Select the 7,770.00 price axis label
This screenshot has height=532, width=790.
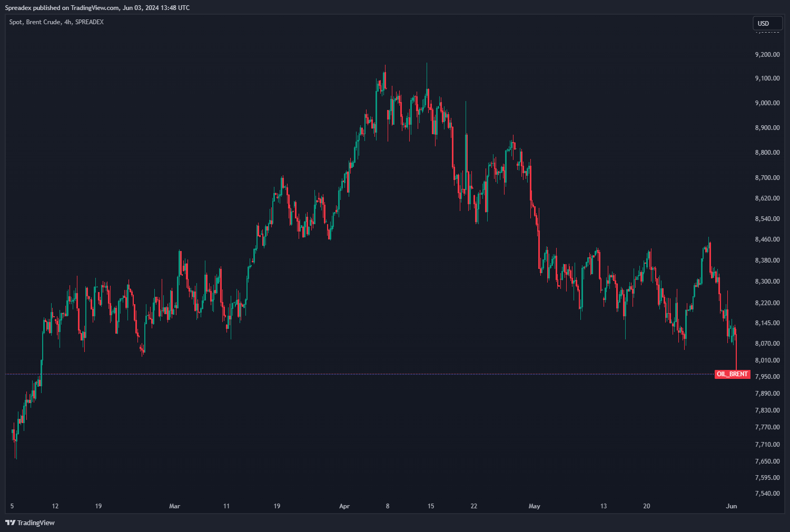click(767, 427)
